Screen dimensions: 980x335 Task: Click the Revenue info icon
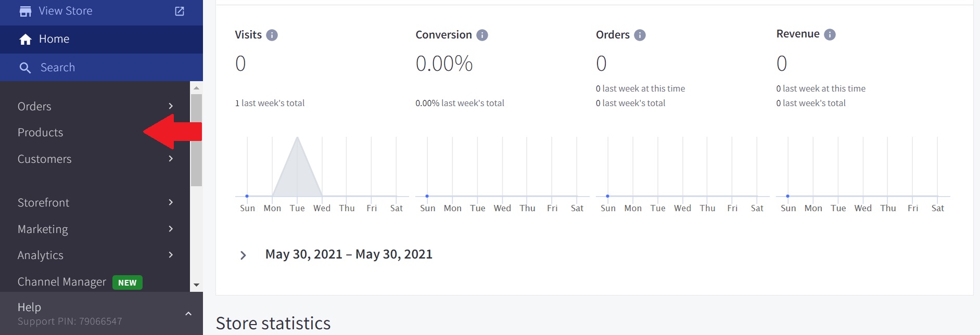click(830, 34)
